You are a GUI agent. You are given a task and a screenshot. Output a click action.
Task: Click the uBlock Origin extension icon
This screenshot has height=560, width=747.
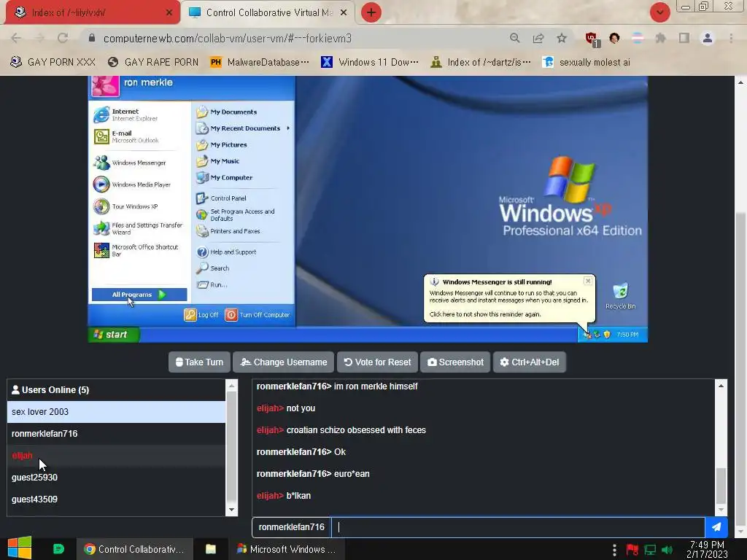click(x=592, y=39)
